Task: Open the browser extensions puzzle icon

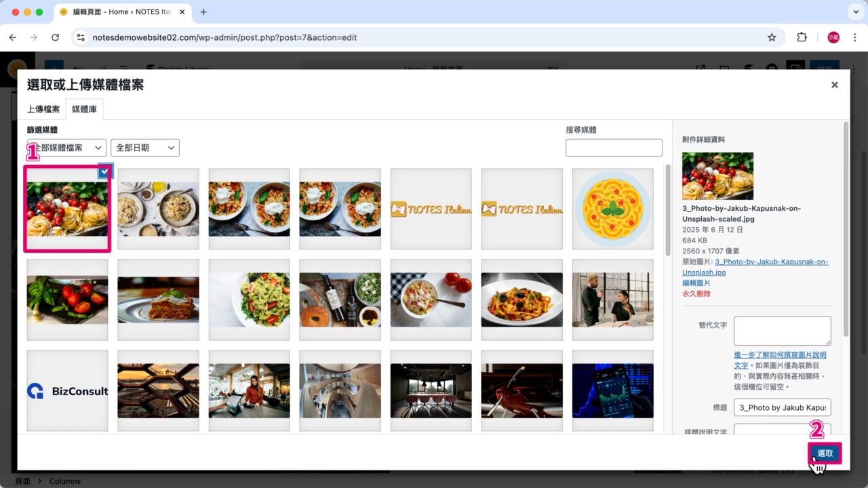Action: click(x=802, y=37)
